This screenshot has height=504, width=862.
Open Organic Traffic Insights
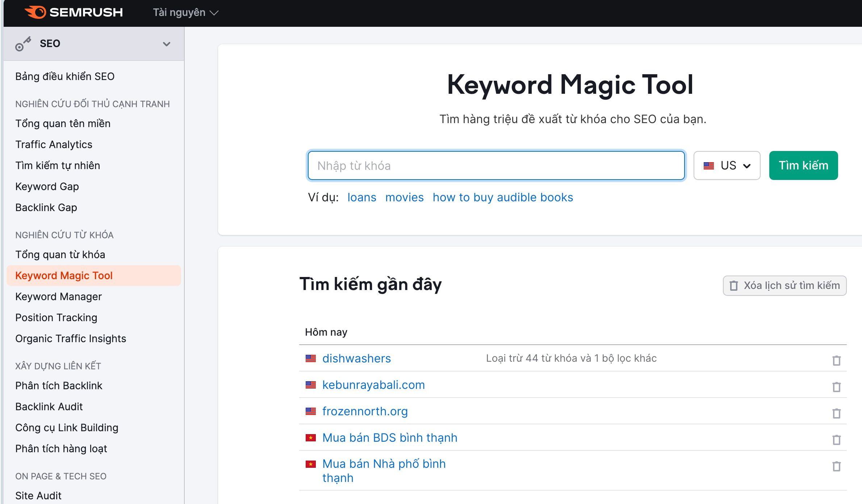pos(71,339)
